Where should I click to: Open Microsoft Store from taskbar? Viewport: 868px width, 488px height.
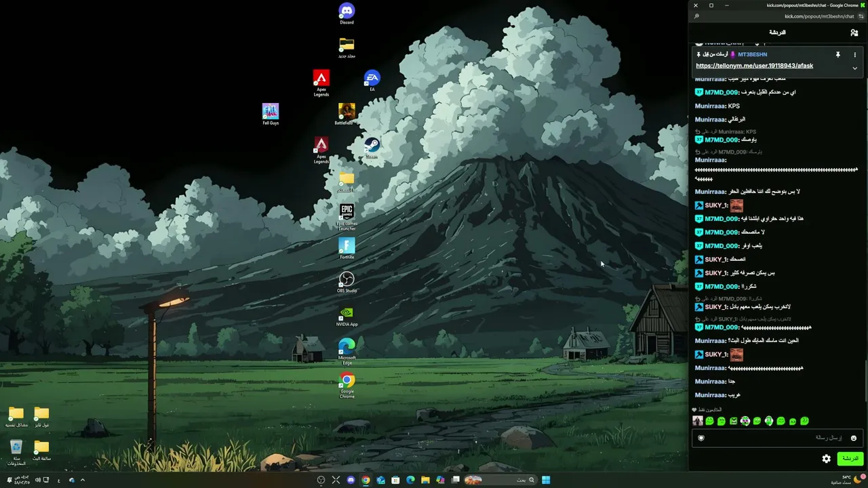click(395, 480)
